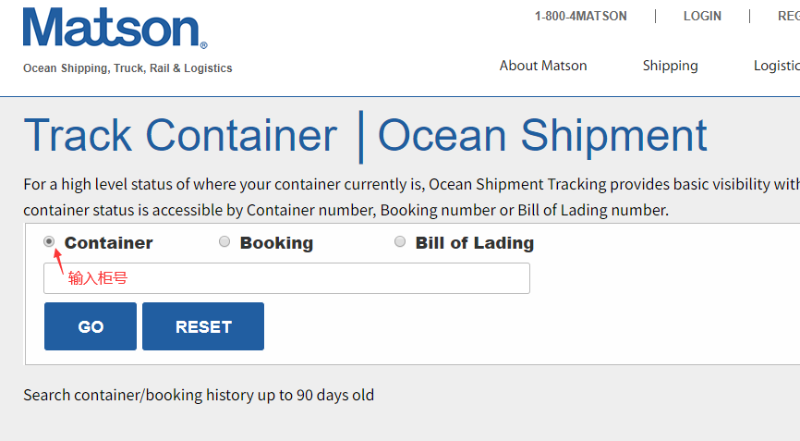Click the partially visible REG link
800x441 pixels.
788,16
